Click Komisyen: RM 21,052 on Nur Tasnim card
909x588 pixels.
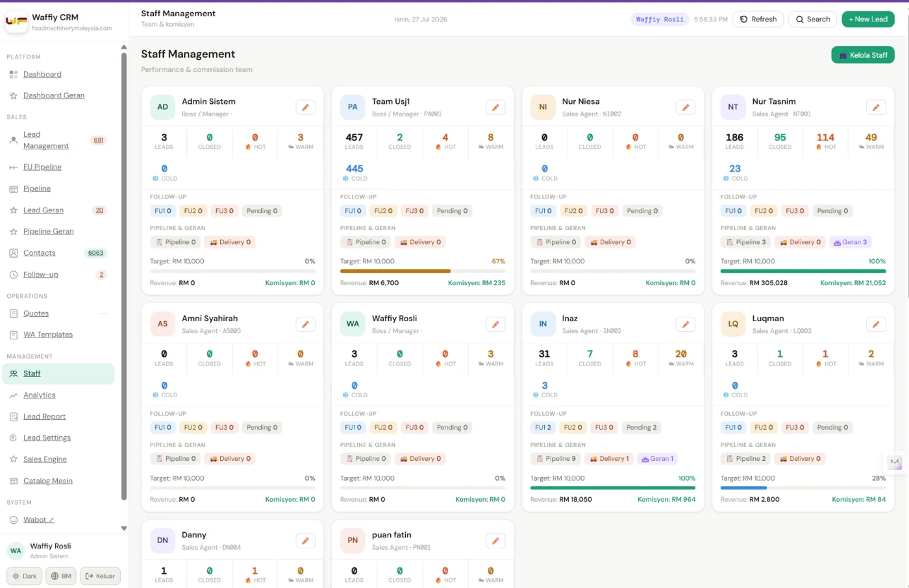853,283
